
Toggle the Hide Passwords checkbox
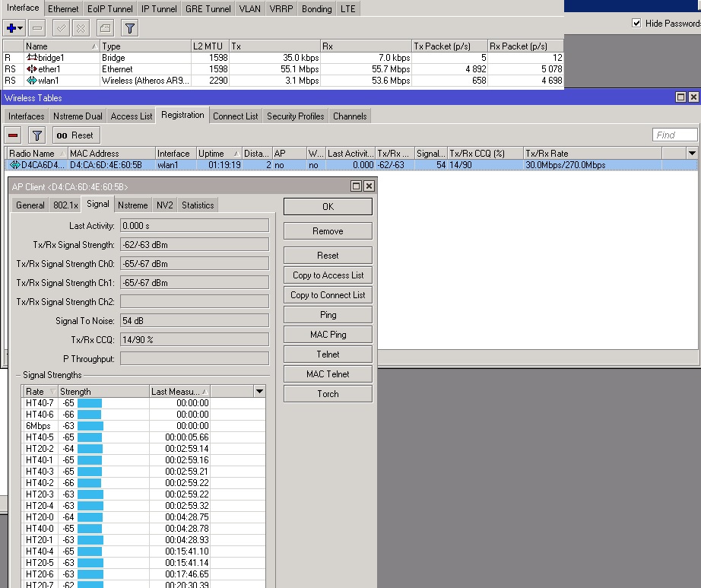pos(636,24)
